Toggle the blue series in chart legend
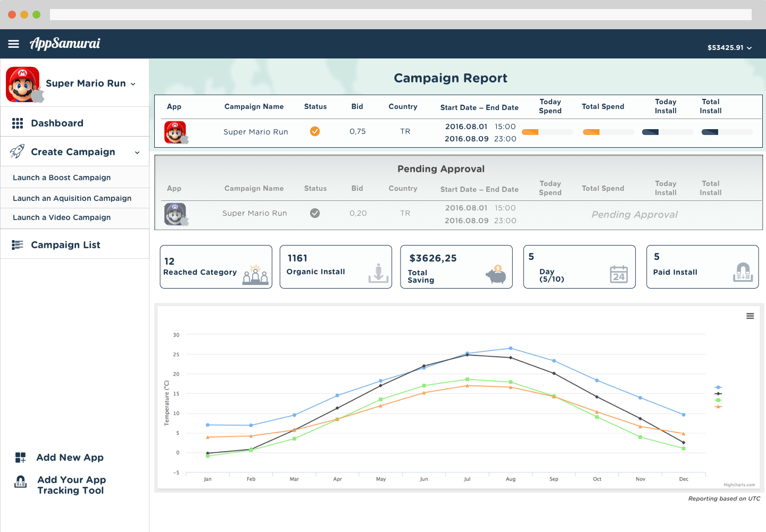The width and height of the screenshot is (766, 532). coord(718,387)
